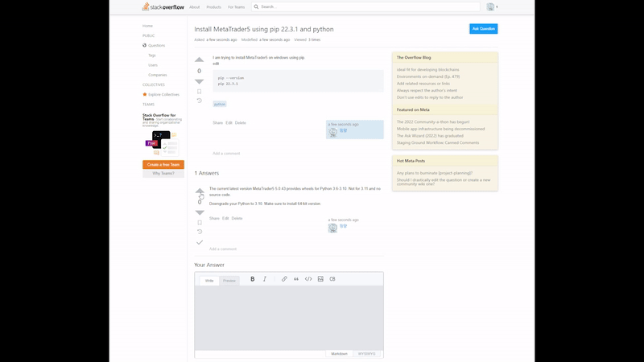644x362 pixels.
Task: Open 'Environments on-demand (Ep. 479)' link
Action: click(x=428, y=76)
